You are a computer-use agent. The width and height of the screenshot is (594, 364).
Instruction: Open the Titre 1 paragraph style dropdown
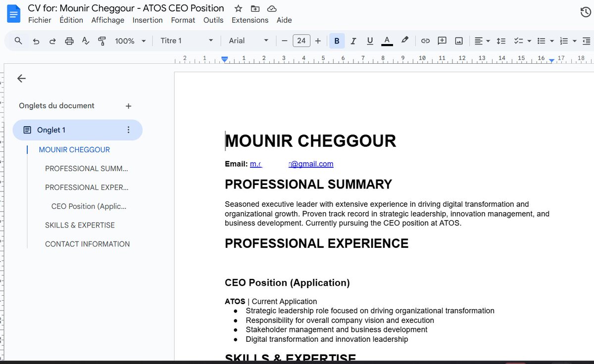coord(187,41)
